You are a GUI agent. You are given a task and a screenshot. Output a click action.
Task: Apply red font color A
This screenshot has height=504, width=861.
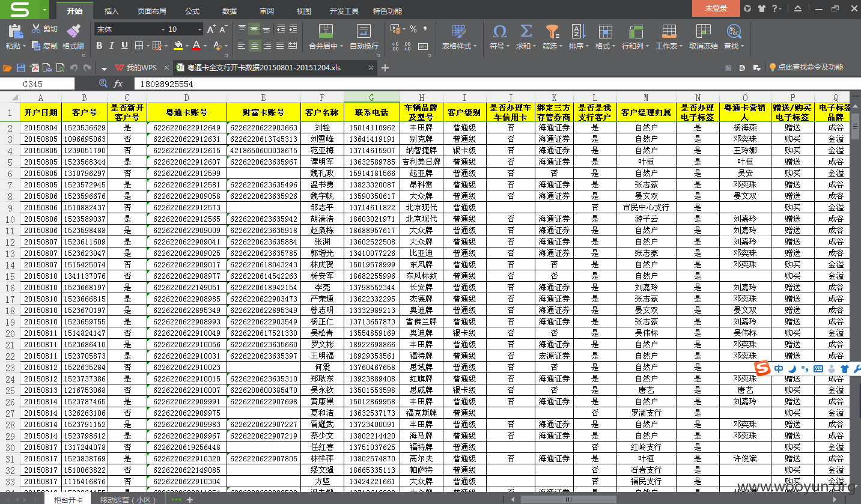coord(196,46)
